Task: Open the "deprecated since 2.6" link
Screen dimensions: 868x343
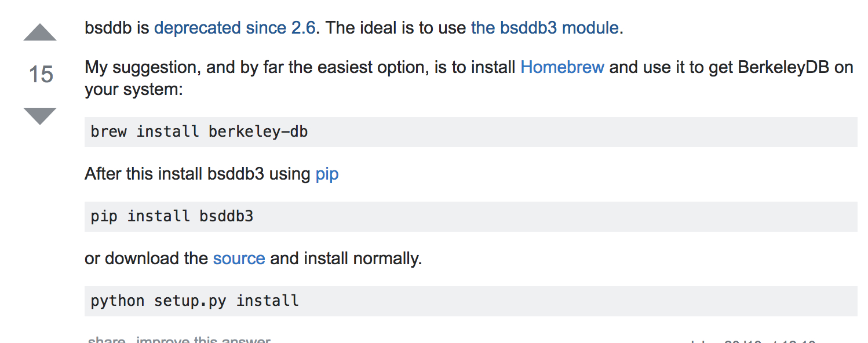Action: (x=235, y=28)
